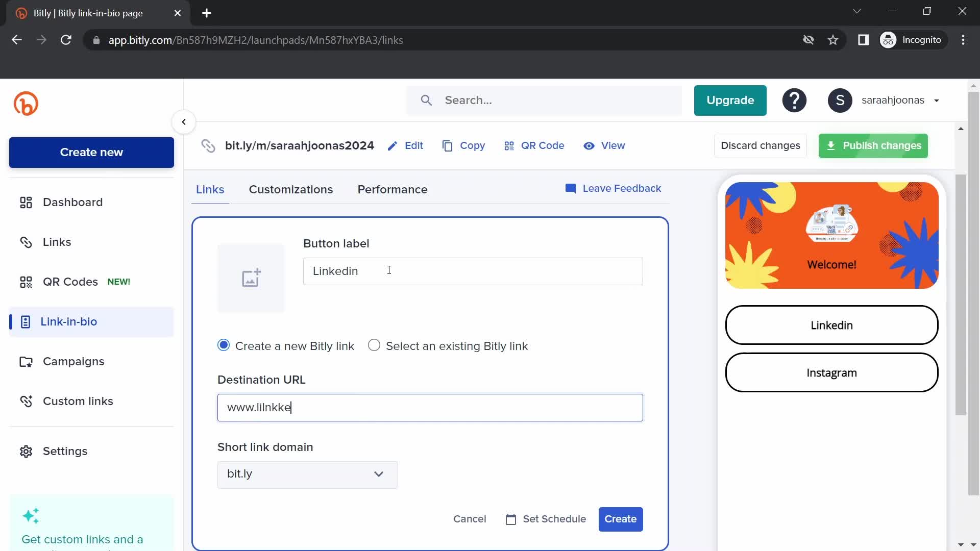Image resolution: width=980 pixels, height=551 pixels.
Task: Navigate to Links section
Action: tap(57, 241)
